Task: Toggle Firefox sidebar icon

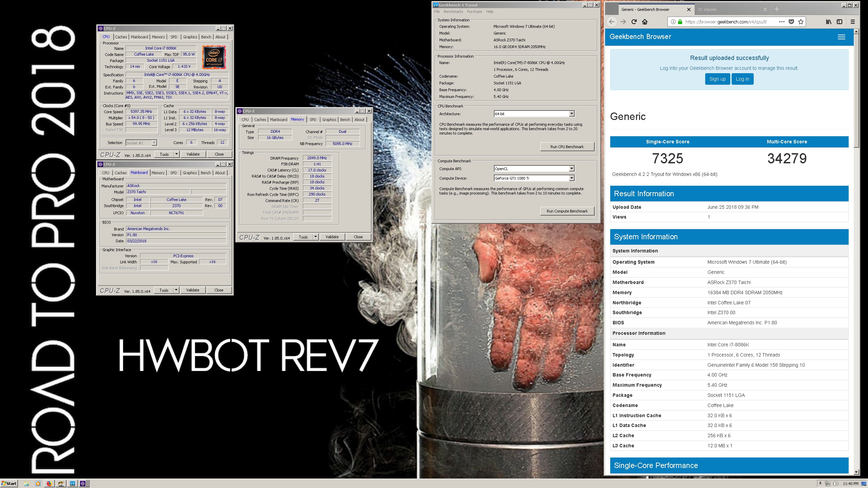Action: tap(840, 22)
